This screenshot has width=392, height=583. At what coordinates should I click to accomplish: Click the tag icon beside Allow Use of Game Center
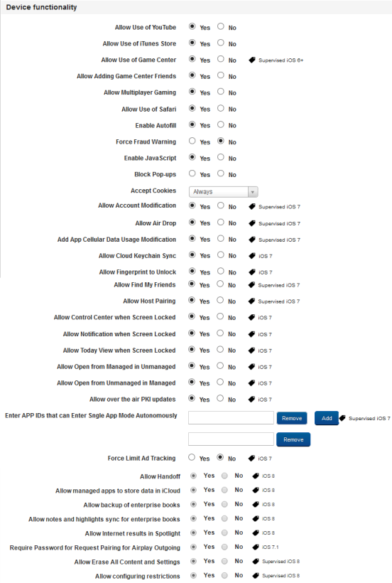pyautogui.click(x=252, y=60)
